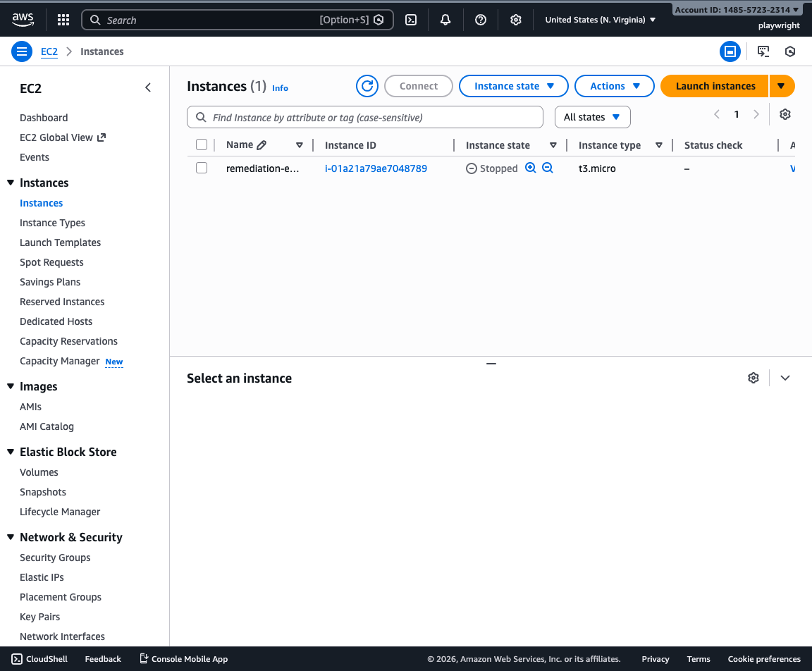Open instance ID i-01a21a79ae7048789
The image size is (812, 671).
click(x=376, y=168)
